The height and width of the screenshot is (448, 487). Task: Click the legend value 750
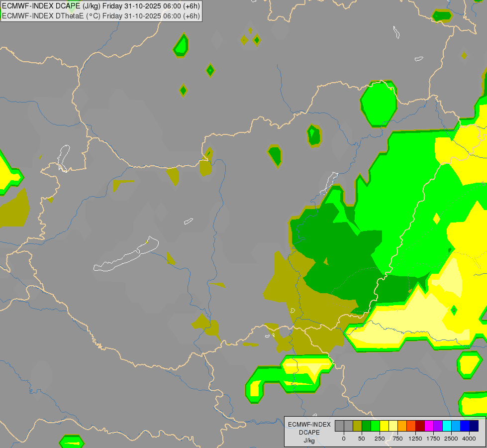397,439
